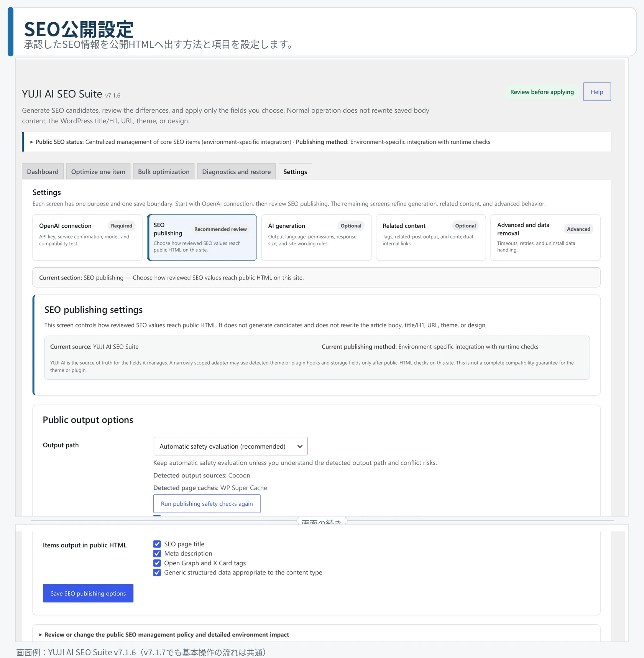Click the 'Output path' label
The height and width of the screenshot is (658, 644).
[x=61, y=445]
